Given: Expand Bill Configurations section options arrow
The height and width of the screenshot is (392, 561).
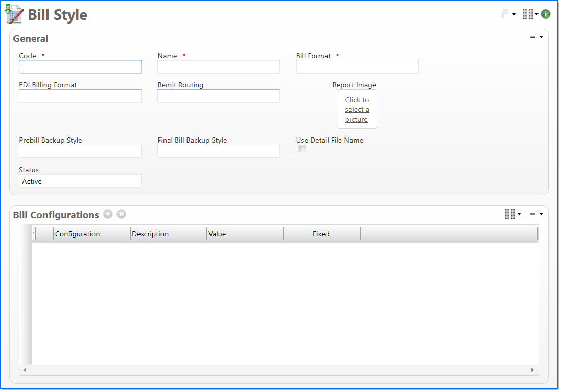Looking at the screenshot, I should coord(541,214).
